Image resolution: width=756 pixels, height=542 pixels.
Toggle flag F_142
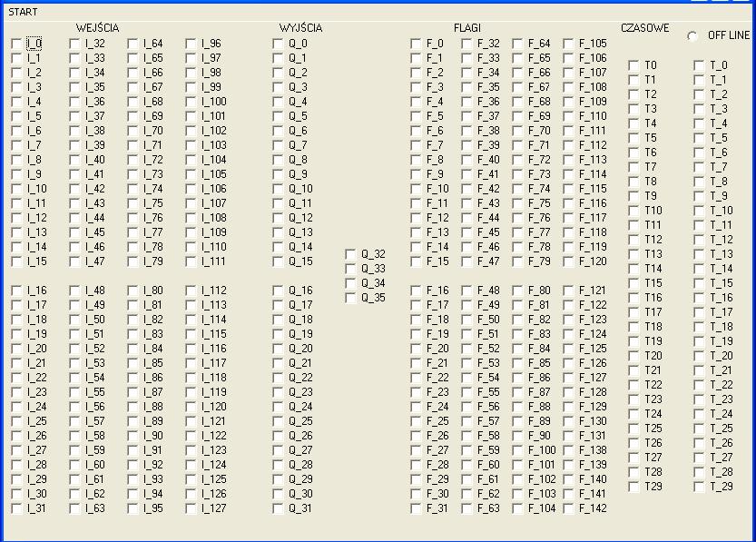(x=568, y=508)
